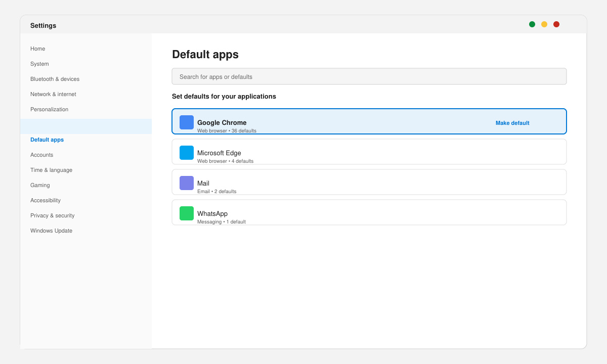607x364 pixels.
Task: Open Network & internet settings
Action: click(x=53, y=94)
